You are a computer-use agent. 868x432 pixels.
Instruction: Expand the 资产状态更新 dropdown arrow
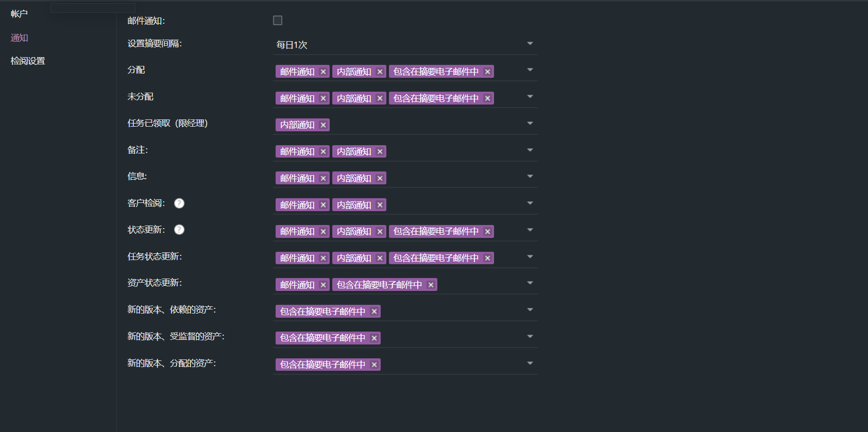[530, 283]
